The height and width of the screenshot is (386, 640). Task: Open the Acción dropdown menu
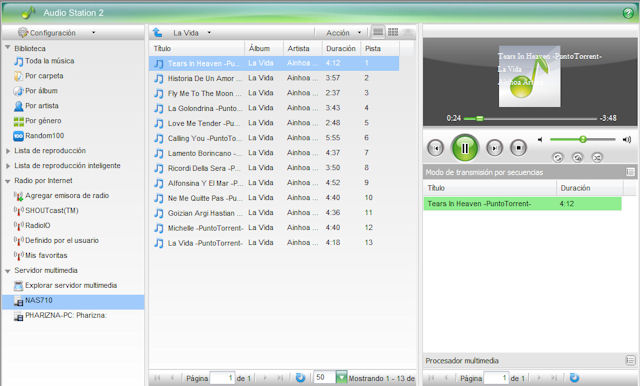[x=344, y=33]
